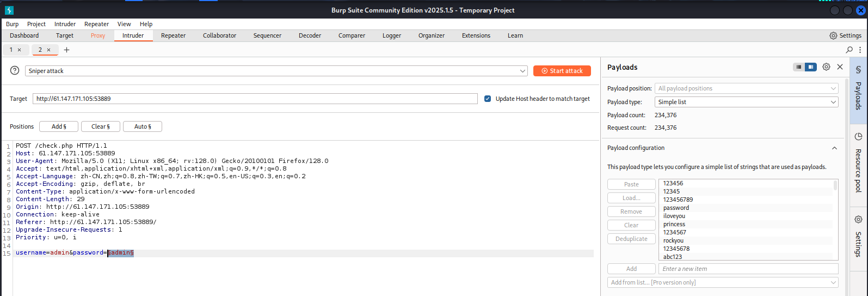Screen dimensions: 868x296
Task: Close Intruder tab 2
Action: (48, 50)
